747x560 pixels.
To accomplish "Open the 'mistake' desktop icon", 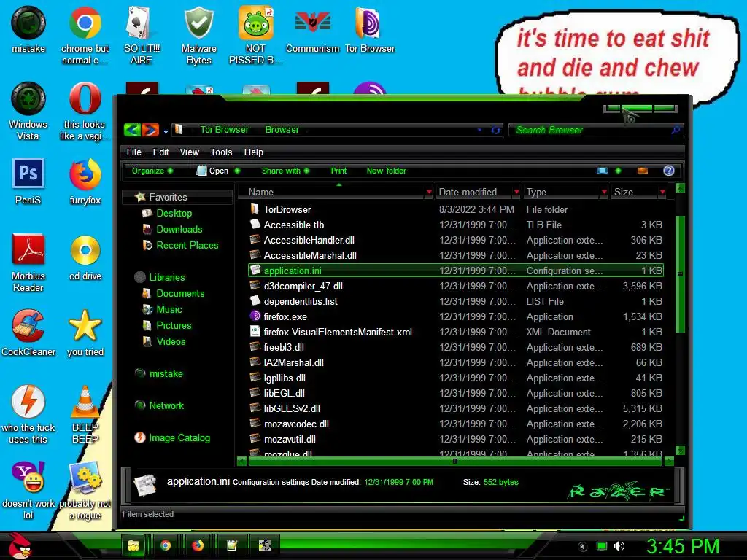I will pos(28,30).
